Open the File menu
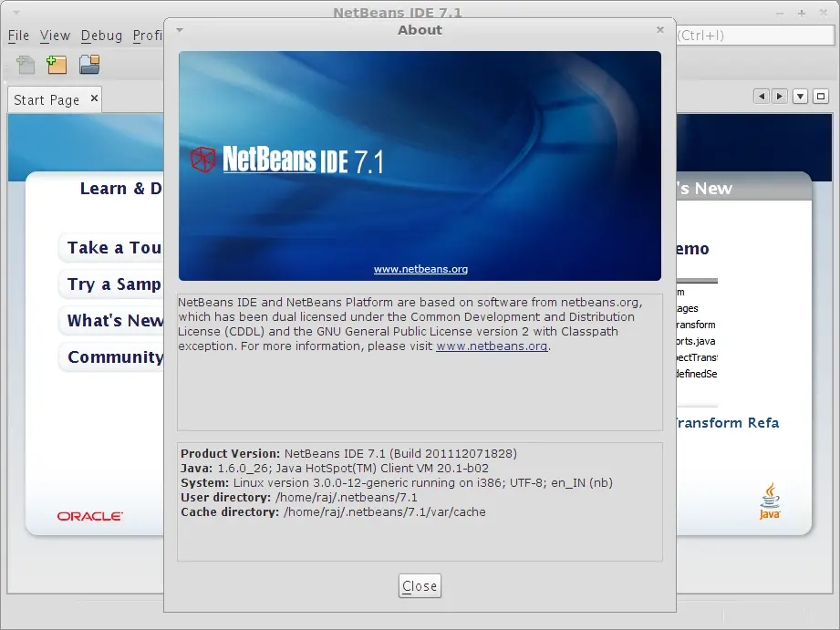840x630 pixels. tap(18, 36)
